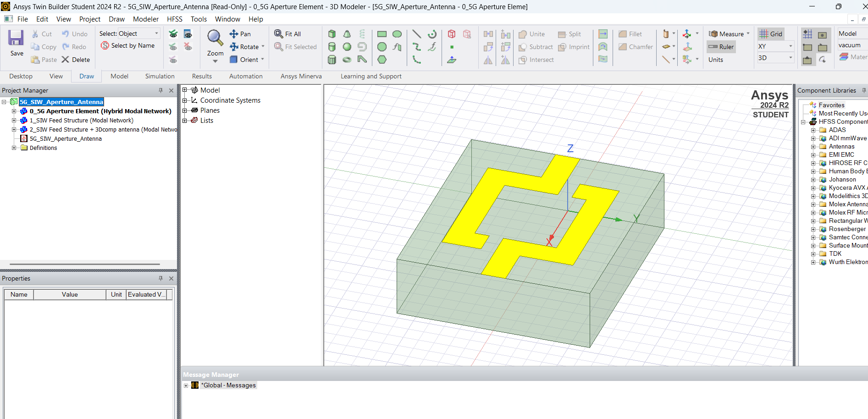Switch to the Simulation ribbon tab
The width and height of the screenshot is (868, 419).
tap(160, 76)
